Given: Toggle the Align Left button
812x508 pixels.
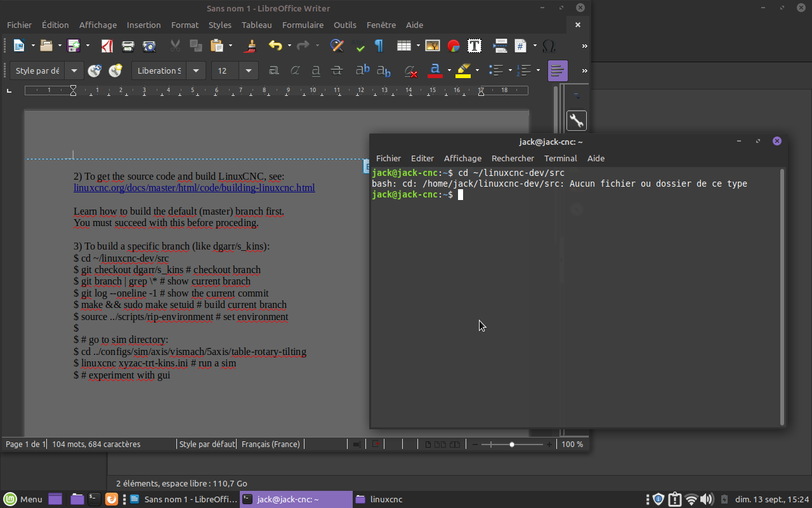Looking at the screenshot, I should pyautogui.click(x=558, y=70).
